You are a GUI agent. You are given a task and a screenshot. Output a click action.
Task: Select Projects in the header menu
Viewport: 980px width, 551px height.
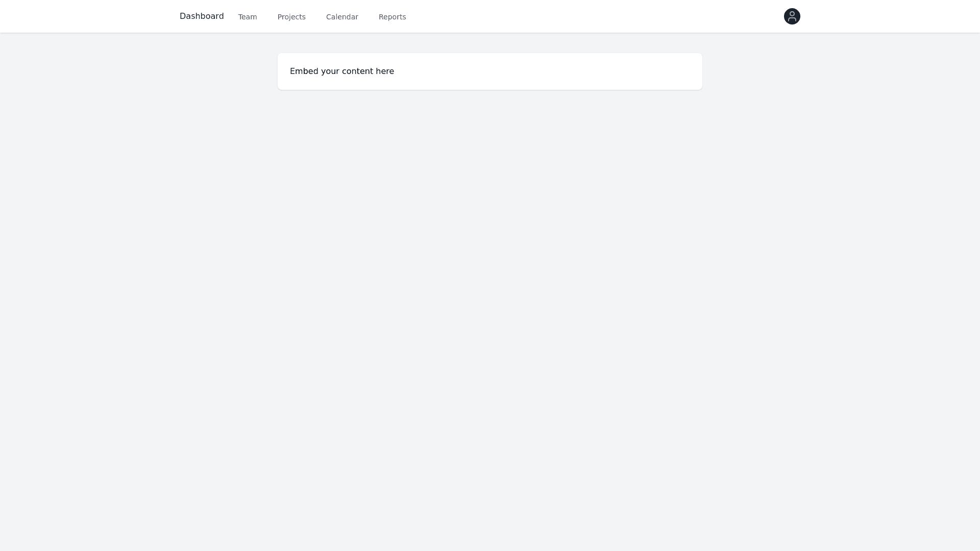[x=291, y=17]
